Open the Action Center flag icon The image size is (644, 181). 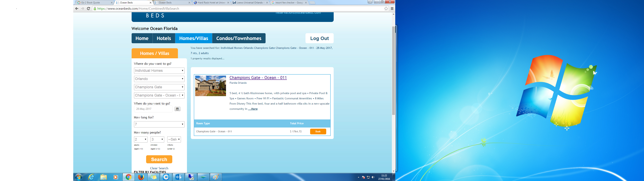(363, 177)
